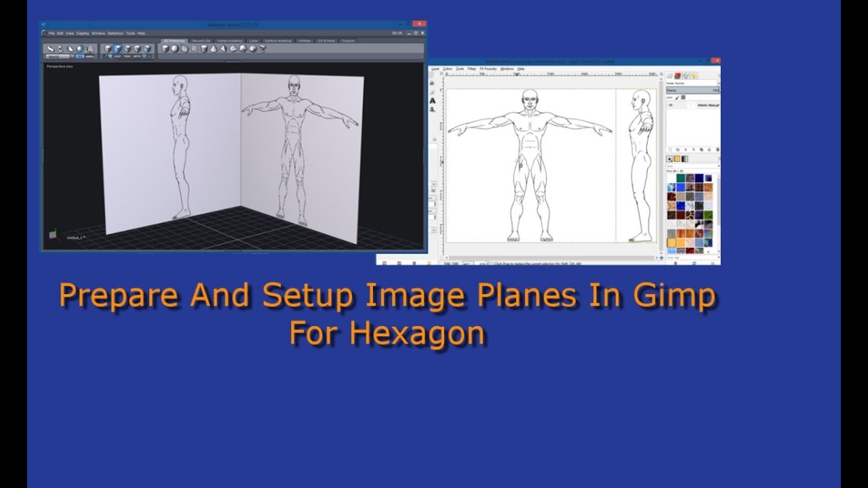This screenshot has height=488, width=868.
Task: Open the GIMP layer Mode dropdown
Action: 693,83
